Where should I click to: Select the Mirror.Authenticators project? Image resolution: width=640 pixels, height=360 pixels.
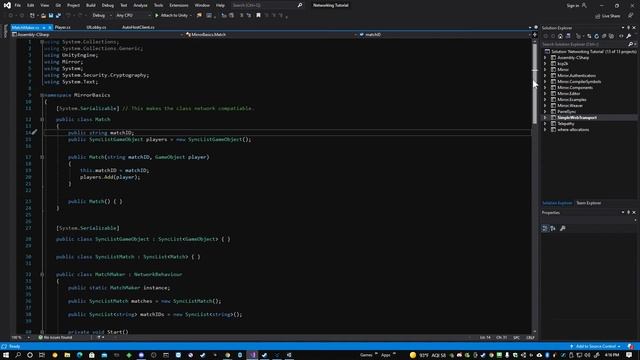tap(576, 76)
